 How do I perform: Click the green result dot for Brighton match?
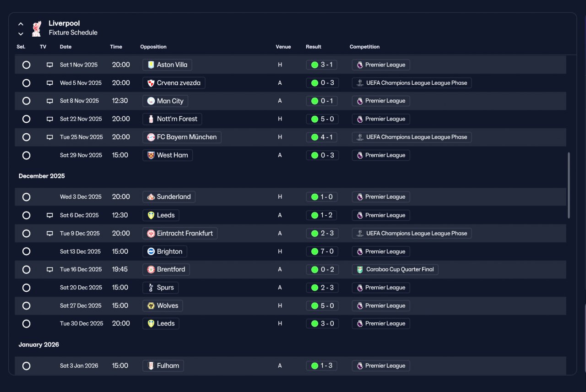click(315, 251)
